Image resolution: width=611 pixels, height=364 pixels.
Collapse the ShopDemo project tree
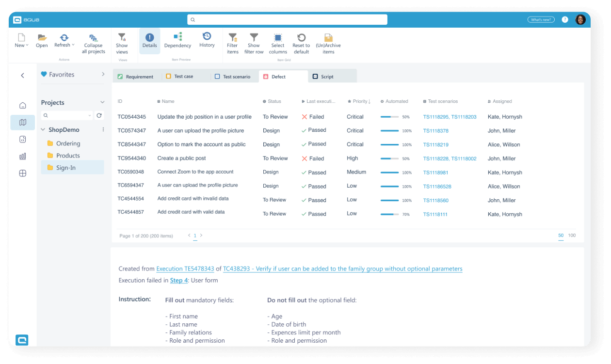(43, 129)
